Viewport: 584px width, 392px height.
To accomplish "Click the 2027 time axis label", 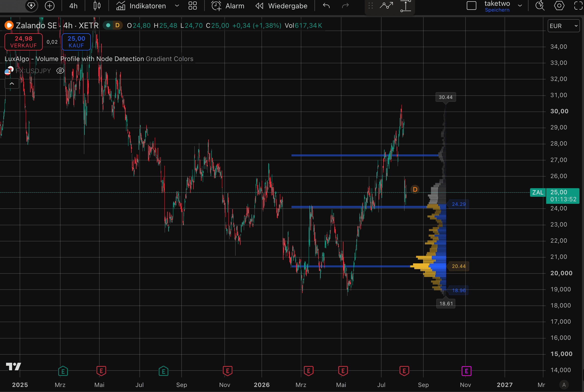I will point(505,385).
